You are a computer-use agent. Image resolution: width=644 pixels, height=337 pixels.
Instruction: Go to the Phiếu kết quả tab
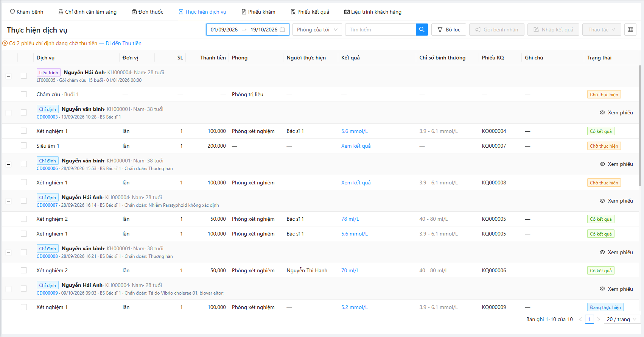[x=310, y=12]
